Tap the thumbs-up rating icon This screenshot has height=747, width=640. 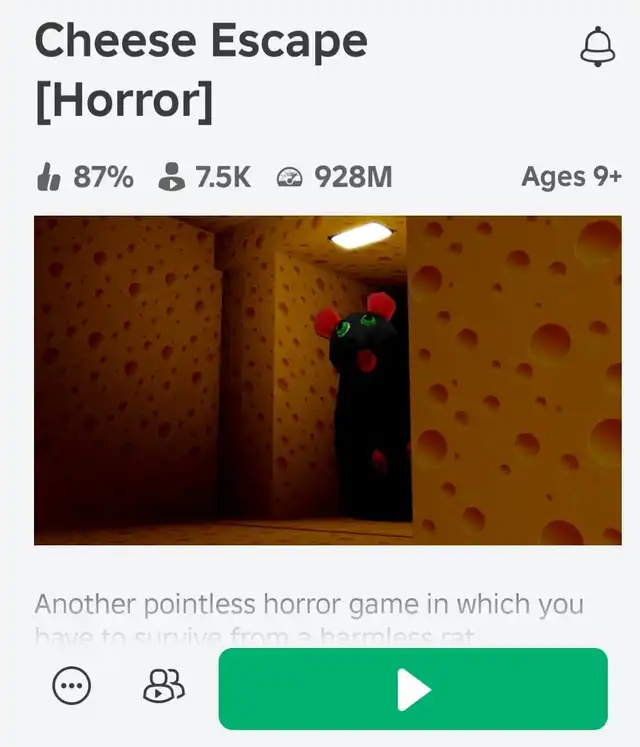(49, 177)
